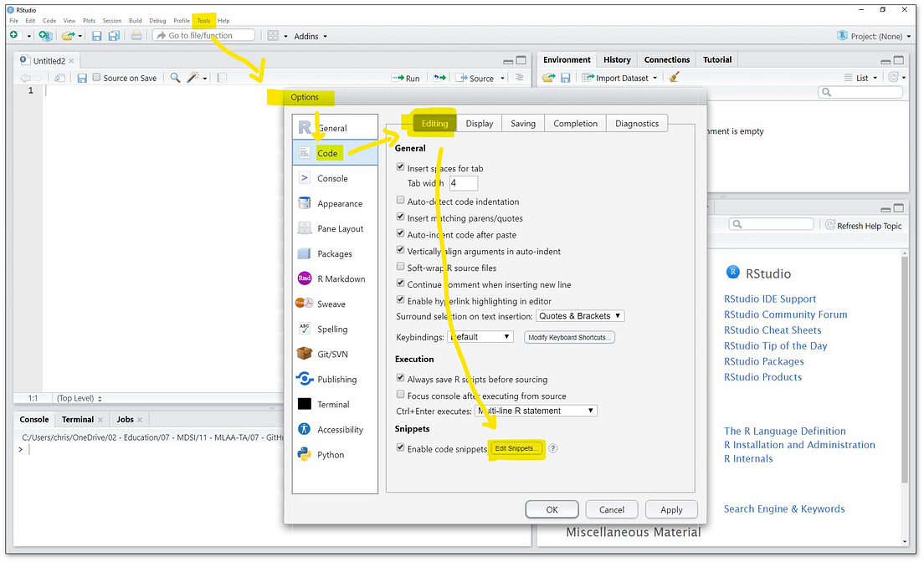Click the Re-run previous code icon
The image size is (924, 562).
439,78
